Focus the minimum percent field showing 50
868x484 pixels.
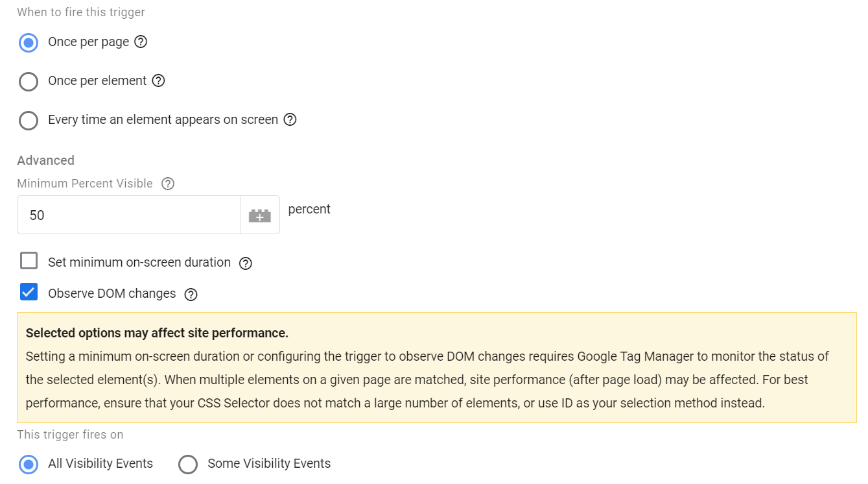click(128, 215)
